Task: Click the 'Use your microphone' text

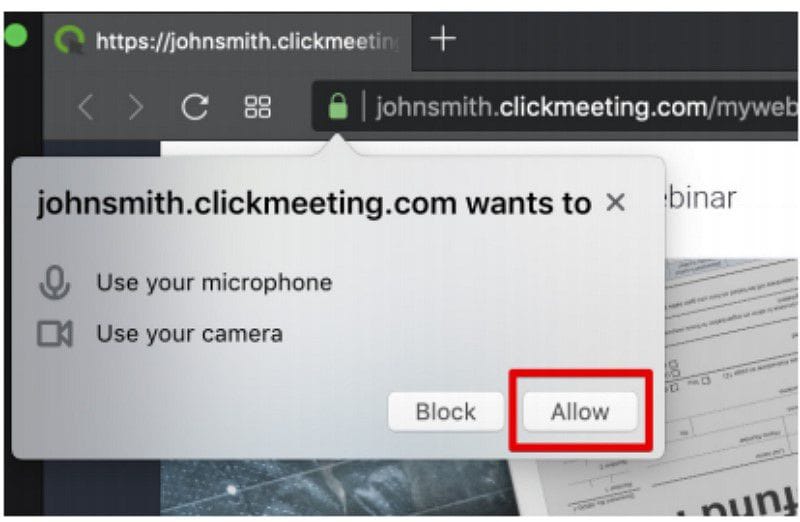Action: [214, 282]
